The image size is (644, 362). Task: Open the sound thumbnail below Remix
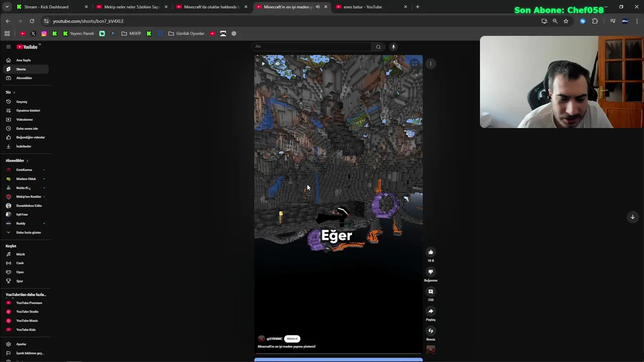[x=431, y=349]
